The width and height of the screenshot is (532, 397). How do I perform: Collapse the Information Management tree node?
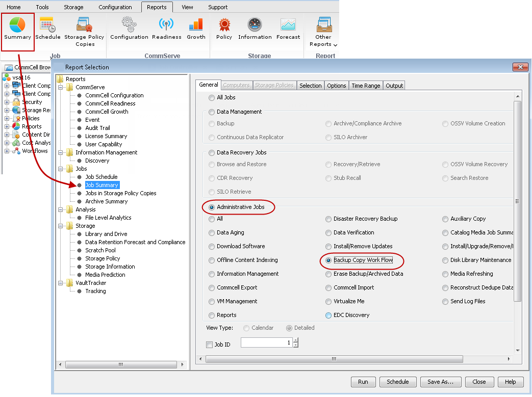(60, 152)
